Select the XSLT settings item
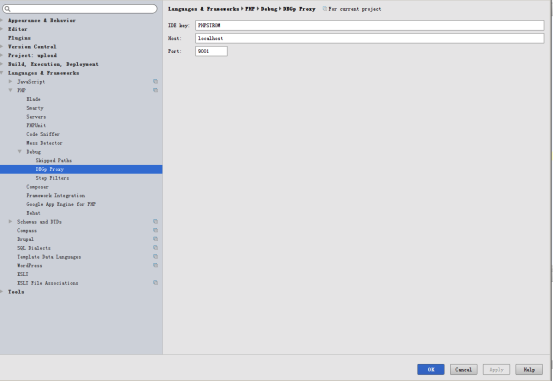The width and height of the screenshot is (553, 382). 23,274
